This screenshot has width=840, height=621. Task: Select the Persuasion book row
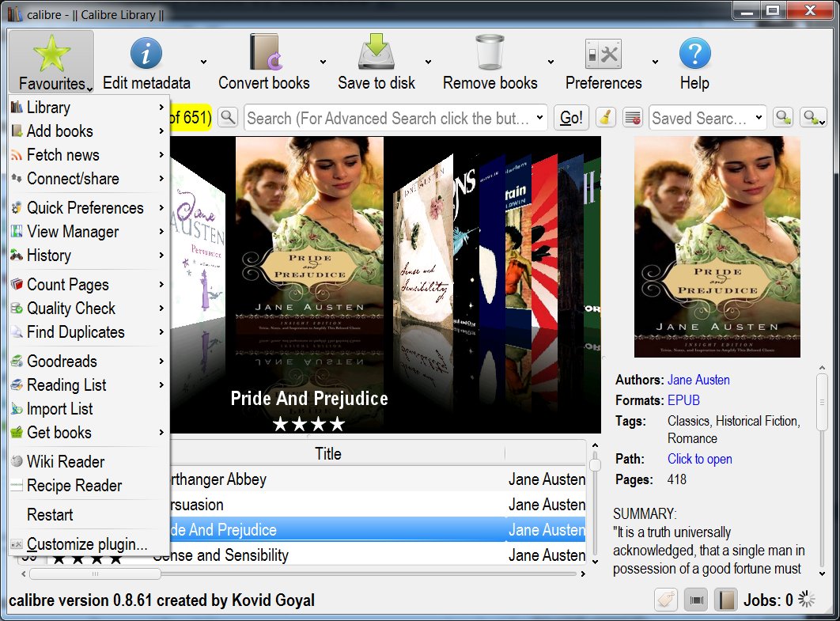(377, 504)
